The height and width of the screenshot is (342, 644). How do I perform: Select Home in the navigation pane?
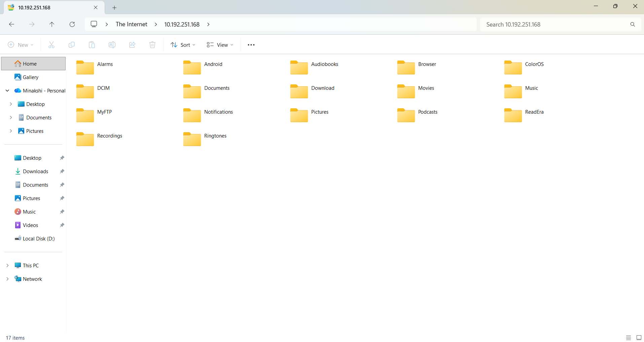33,64
